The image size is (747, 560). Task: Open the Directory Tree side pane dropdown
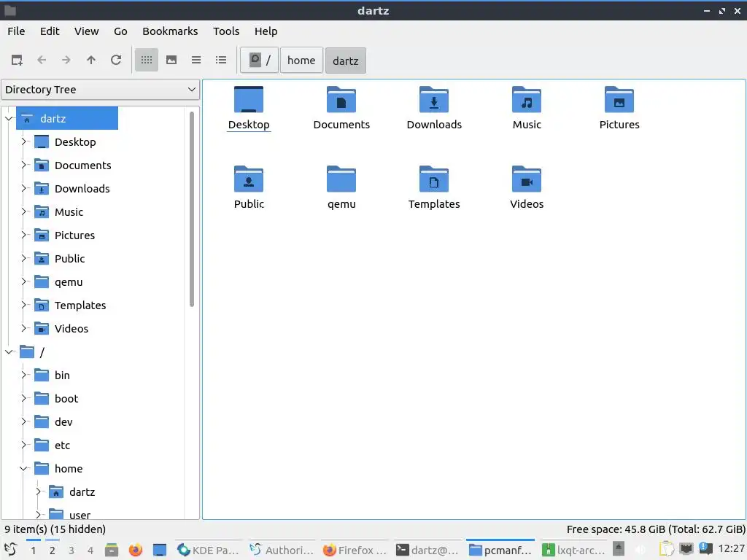(x=100, y=90)
